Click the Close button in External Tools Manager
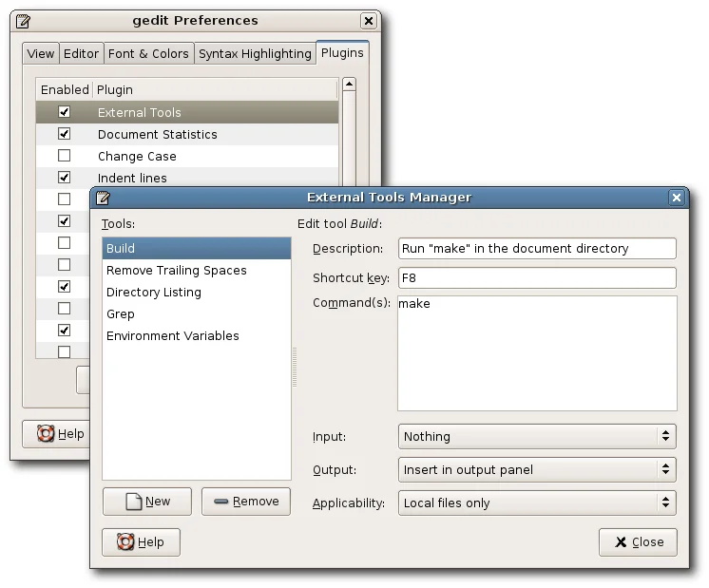709x588 pixels. coord(638,541)
